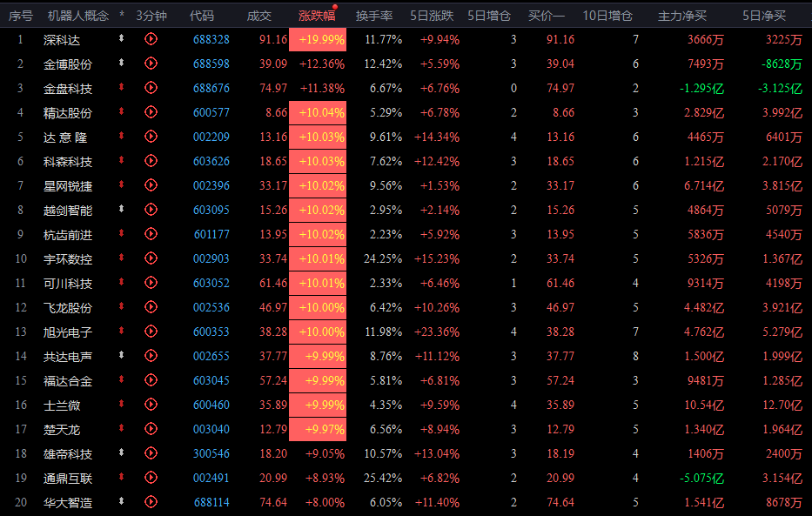This screenshot has height=516, width=812.
Task: Click stock code 002491
Action: 211,478
